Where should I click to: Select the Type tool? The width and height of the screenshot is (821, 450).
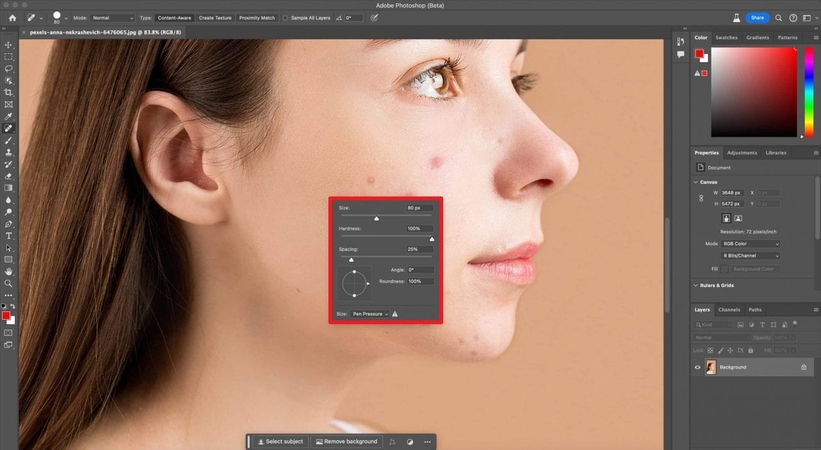click(9, 236)
